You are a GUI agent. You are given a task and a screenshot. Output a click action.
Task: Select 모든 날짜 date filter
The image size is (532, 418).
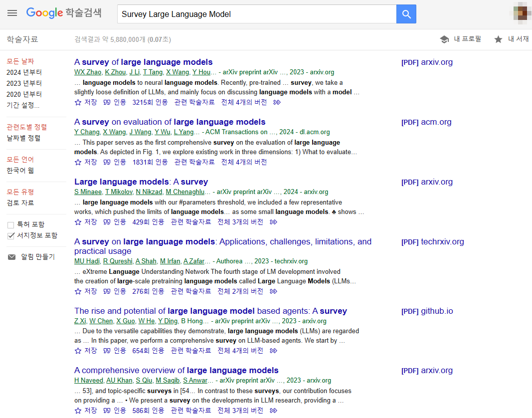20,61
